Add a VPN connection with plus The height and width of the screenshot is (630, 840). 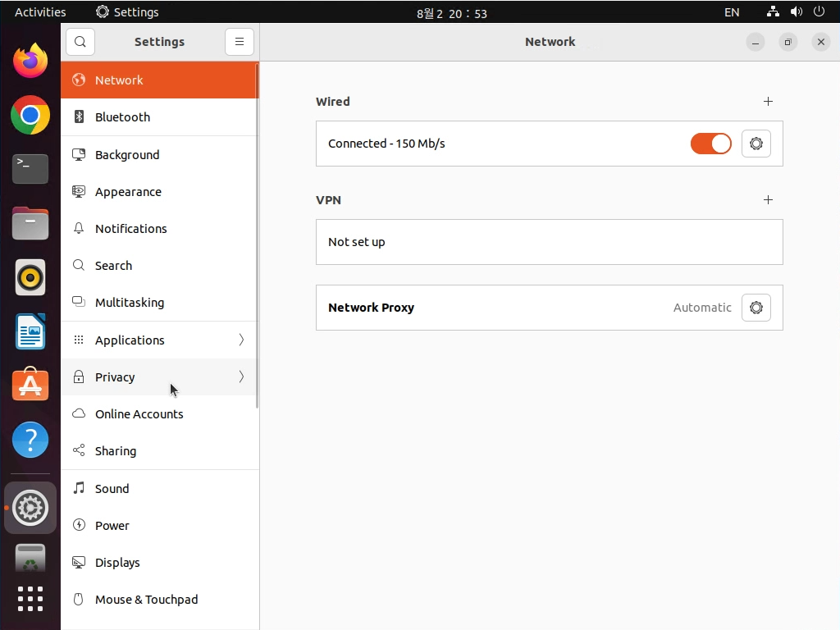768,200
